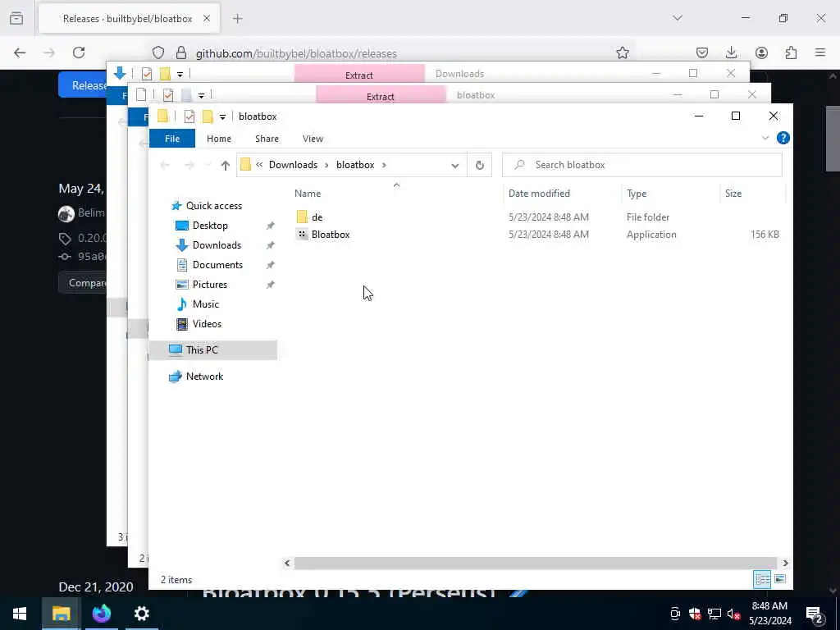Image resolution: width=840 pixels, height=630 pixels.
Task: Select Quick access in navigation pane
Action: 214,206
